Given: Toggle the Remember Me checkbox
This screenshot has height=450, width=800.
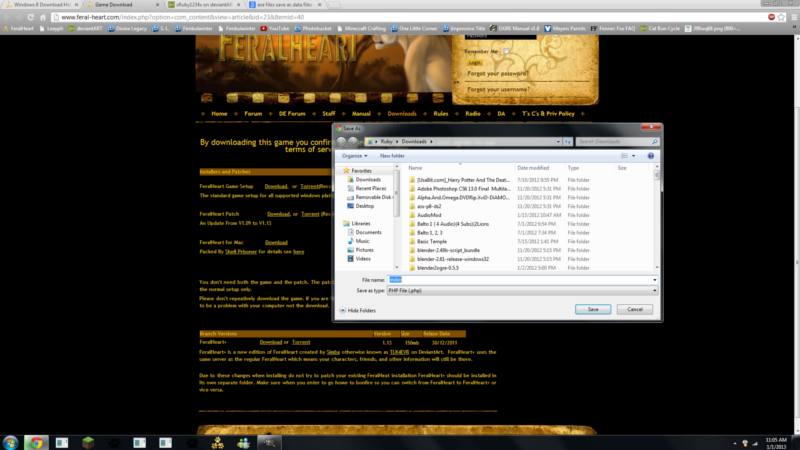Looking at the screenshot, I should 506,51.
